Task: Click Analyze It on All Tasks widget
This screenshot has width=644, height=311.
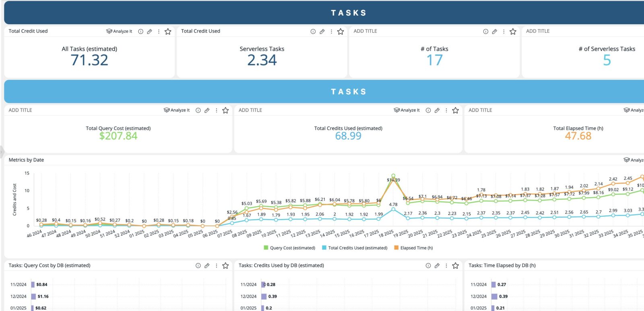Action: click(119, 31)
